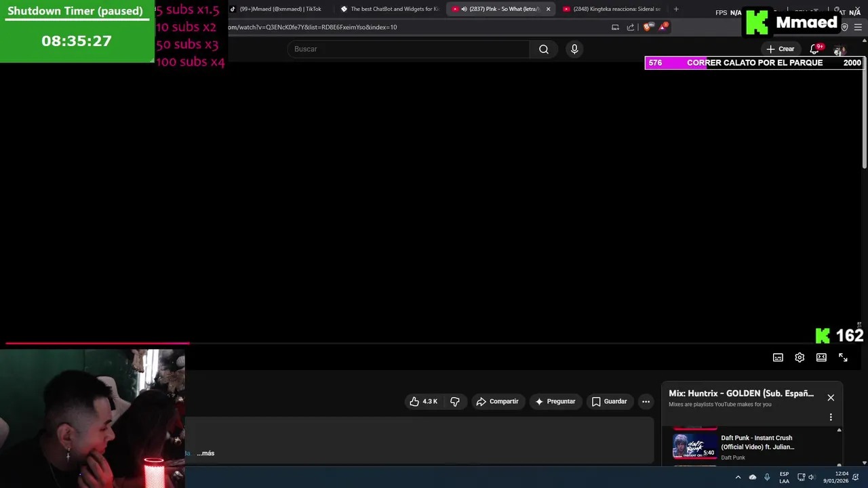Viewport: 868px width, 488px height.
Task: Click the Crear create button
Action: click(780, 49)
